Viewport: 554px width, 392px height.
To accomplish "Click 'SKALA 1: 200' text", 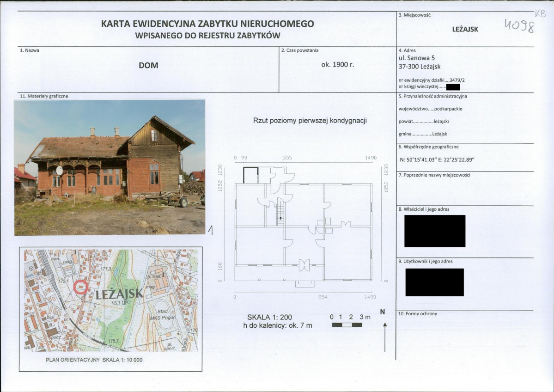I will point(269,317).
